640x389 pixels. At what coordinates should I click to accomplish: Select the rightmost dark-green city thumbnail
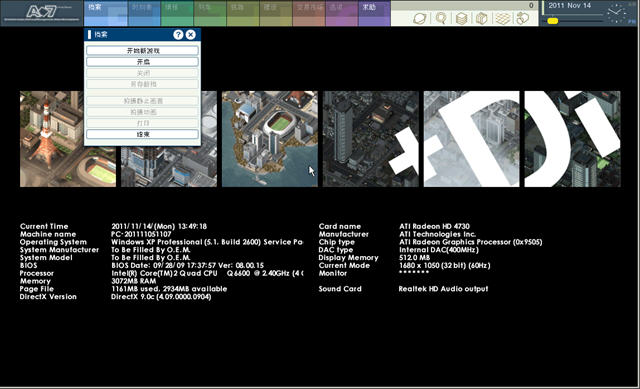(572, 139)
